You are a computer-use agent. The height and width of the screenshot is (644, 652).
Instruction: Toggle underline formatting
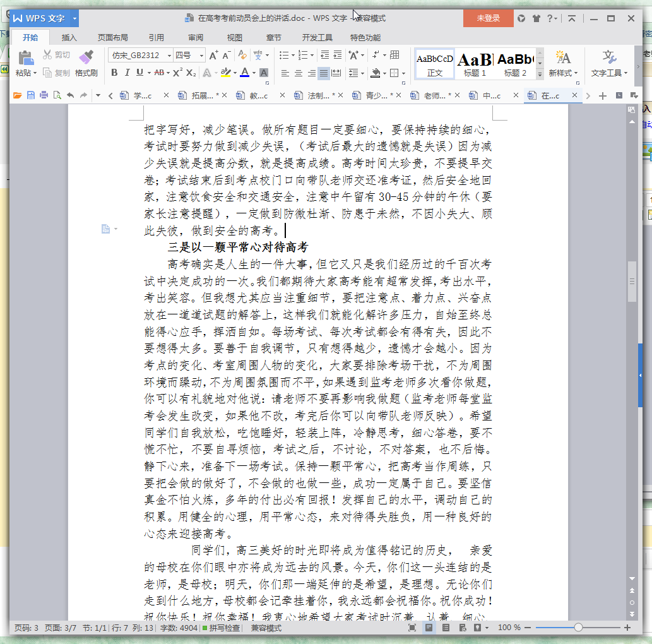[139, 73]
